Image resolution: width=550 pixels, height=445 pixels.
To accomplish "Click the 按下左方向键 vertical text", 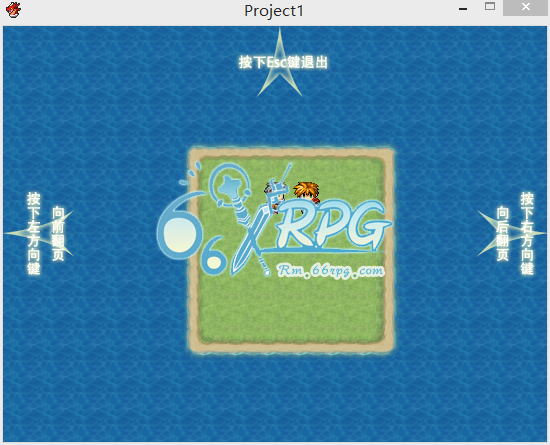I will tap(34, 233).
